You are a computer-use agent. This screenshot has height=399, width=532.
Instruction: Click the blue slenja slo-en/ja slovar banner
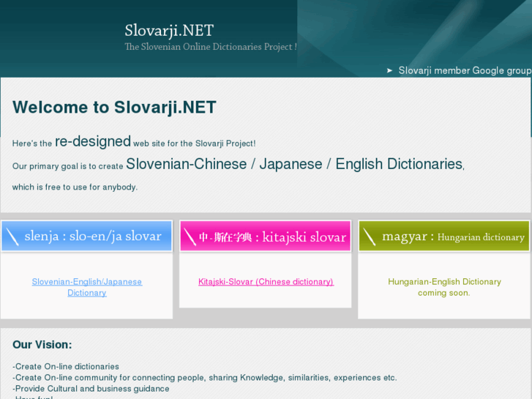pyautogui.click(x=87, y=236)
